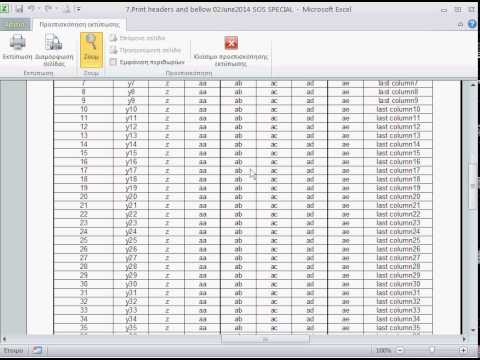Viewport: 480px width, 360px height.
Task: Click the Redo icon in Quick Access Toolbar
Action: [49, 9]
